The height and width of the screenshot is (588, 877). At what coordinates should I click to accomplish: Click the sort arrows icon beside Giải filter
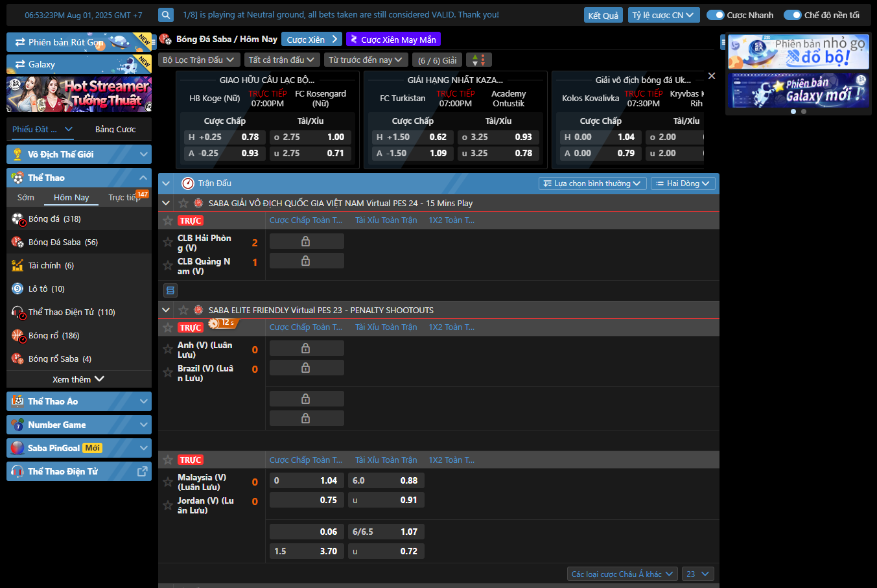click(x=478, y=60)
